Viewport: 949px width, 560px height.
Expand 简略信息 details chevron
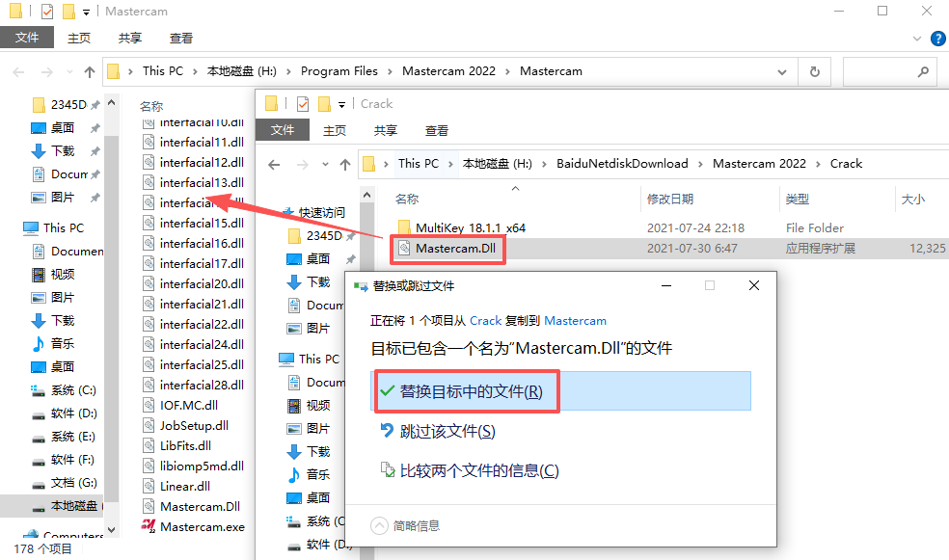(x=380, y=525)
